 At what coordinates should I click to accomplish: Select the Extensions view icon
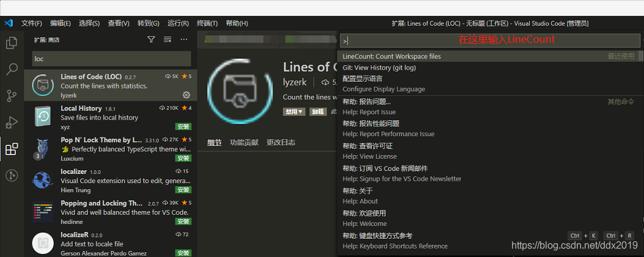point(12,149)
